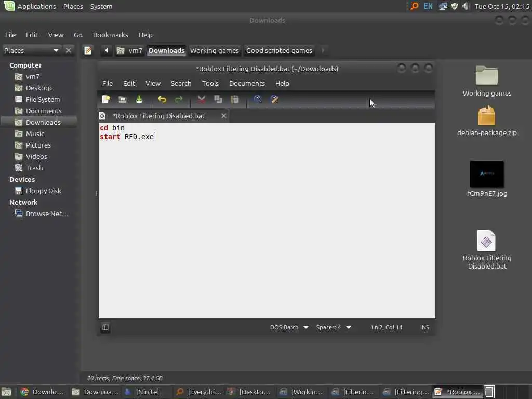Undo the last edit in the editor
This screenshot has width=532, height=399.
162,99
